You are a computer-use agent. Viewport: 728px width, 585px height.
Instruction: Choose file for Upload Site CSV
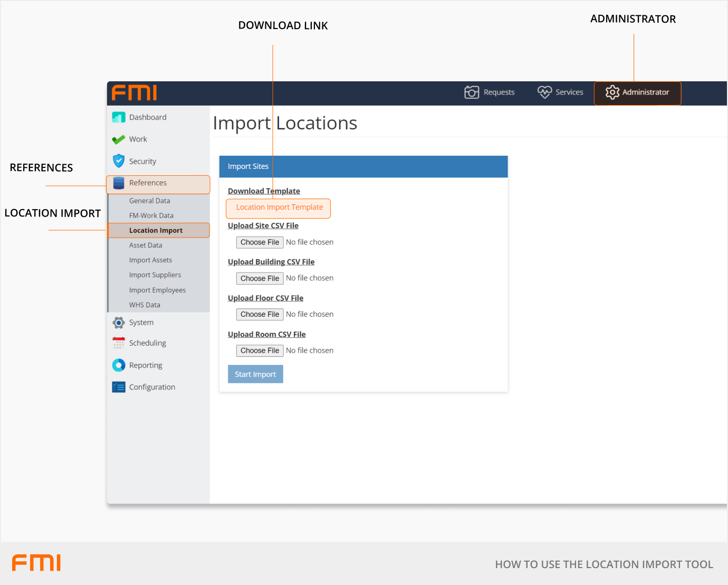(x=260, y=242)
